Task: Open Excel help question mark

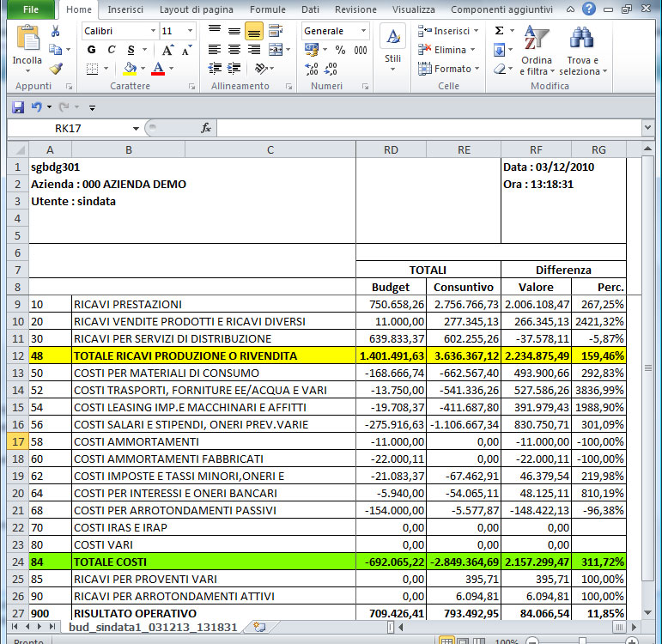Action: [x=588, y=9]
